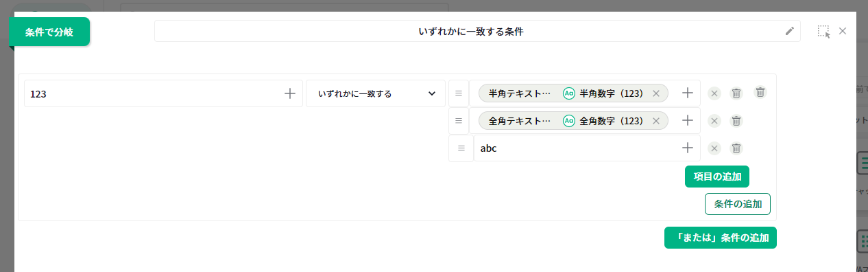Click plus icon in the 123 field
The width and height of the screenshot is (868, 272).
290,93
